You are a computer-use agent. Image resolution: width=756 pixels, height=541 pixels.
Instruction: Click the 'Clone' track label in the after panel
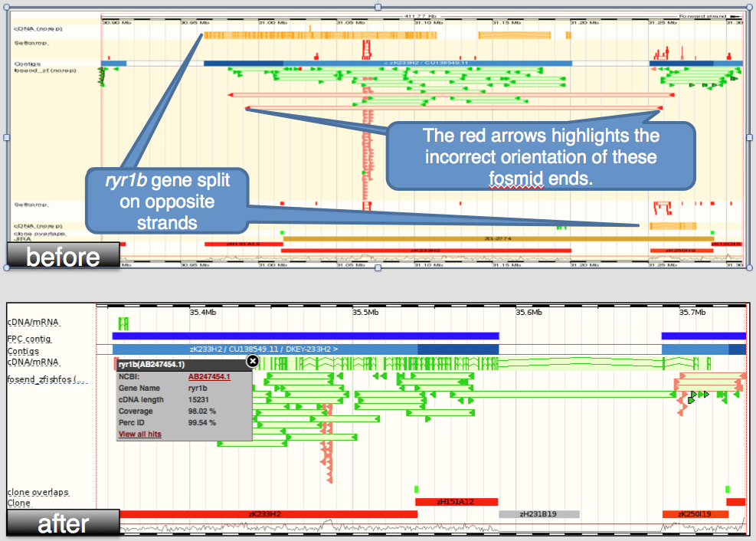tap(19, 503)
